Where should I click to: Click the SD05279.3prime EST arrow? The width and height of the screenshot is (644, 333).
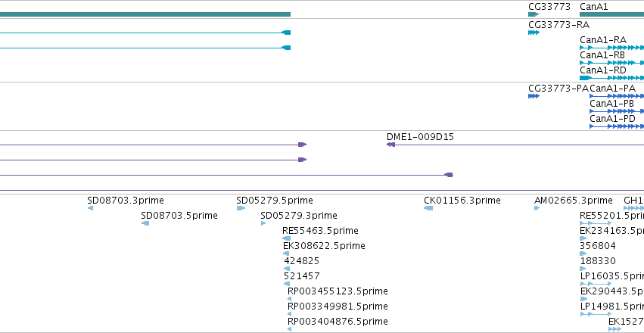pyautogui.click(x=263, y=223)
